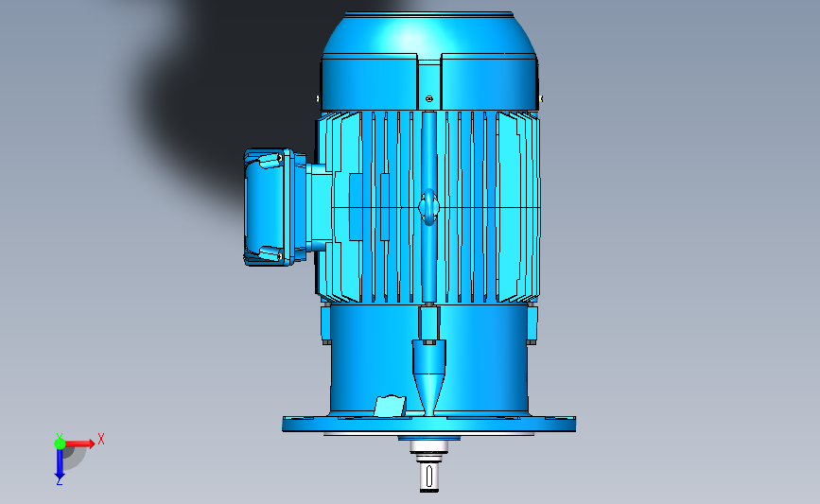Select the mounting flange plate at the base
Screen dimensions: 820x504
428,424
